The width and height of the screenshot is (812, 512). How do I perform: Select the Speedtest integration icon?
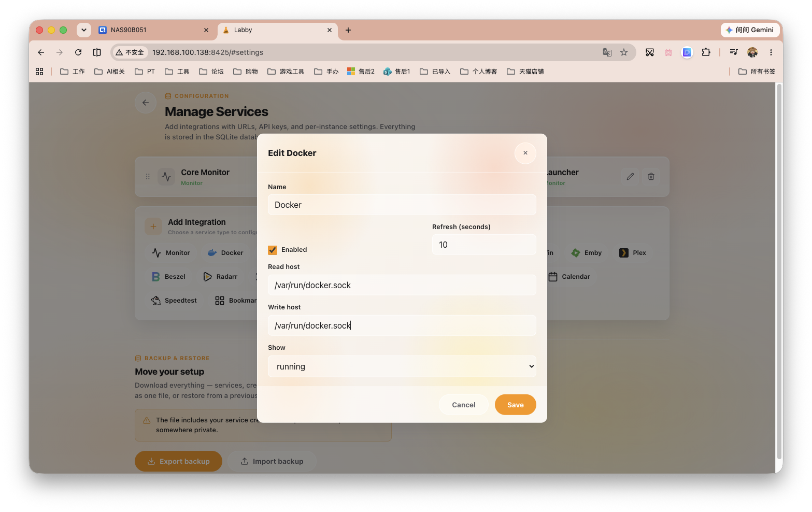[x=156, y=301]
